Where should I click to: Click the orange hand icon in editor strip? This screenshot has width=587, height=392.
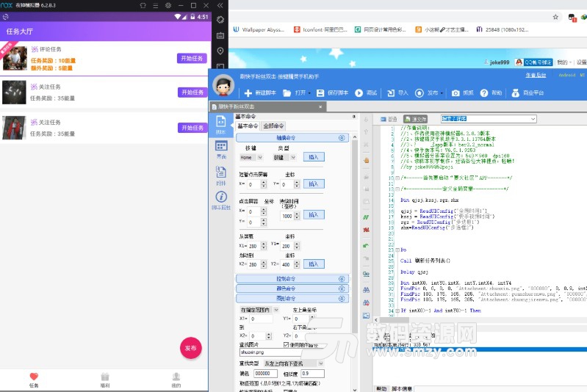point(366,160)
